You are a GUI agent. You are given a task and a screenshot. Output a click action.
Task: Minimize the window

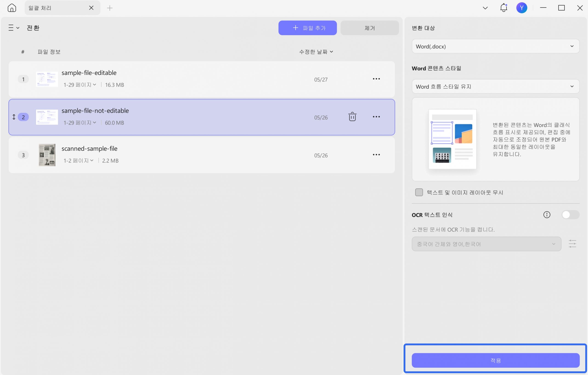pos(543,8)
